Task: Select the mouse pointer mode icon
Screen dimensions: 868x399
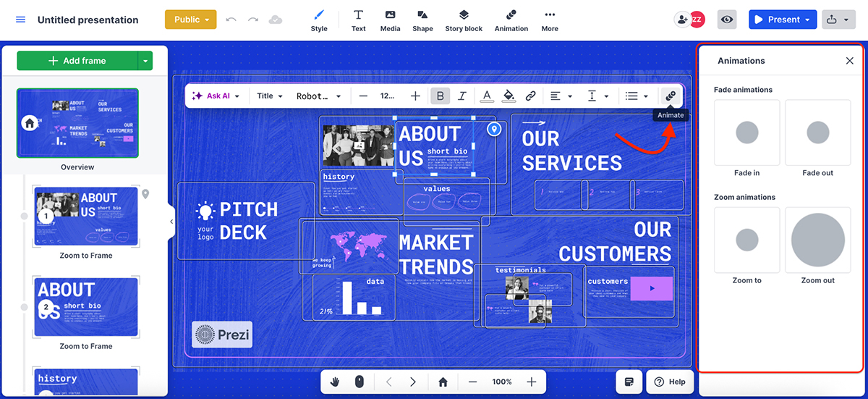Action: 359,382
